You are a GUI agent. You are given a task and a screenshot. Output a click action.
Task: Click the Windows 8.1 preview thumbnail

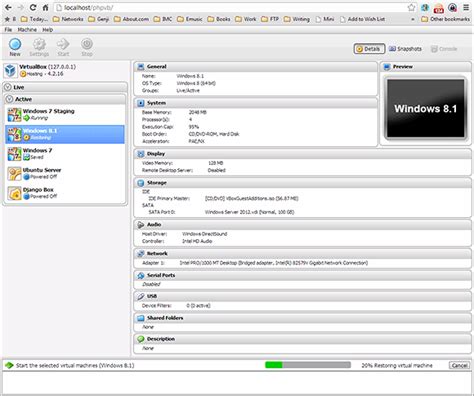coord(425,109)
